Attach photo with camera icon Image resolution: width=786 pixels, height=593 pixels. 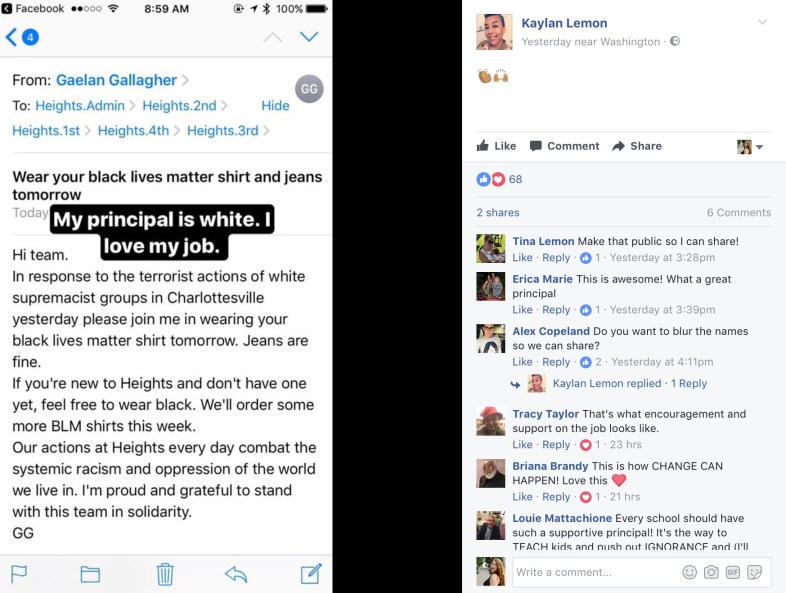tap(711, 572)
